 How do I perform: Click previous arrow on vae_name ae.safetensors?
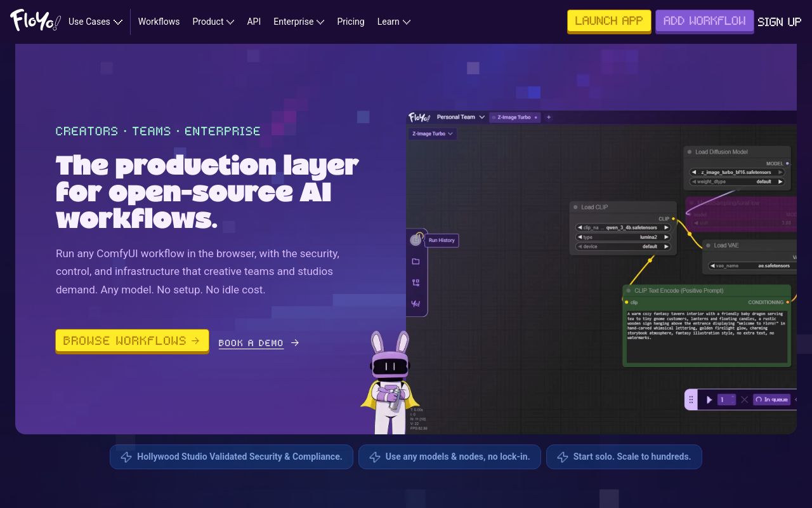pyautogui.click(x=712, y=266)
